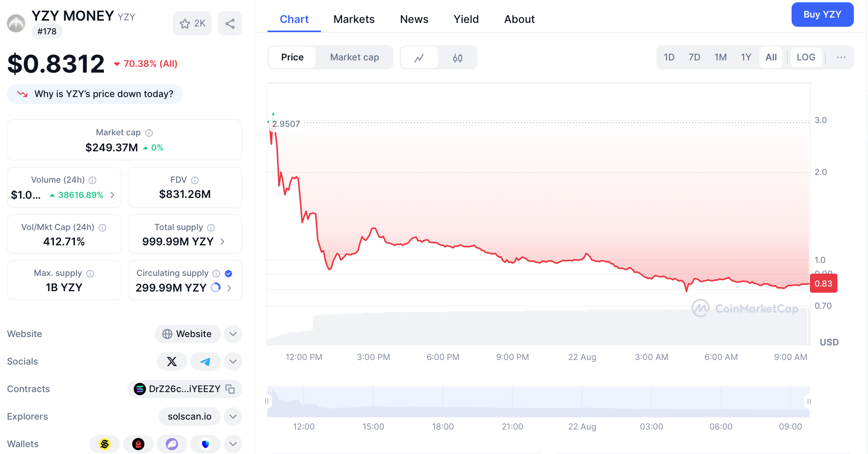Image resolution: width=868 pixels, height=454 pixels.
Task: Add YZY to watchlist via star icon
Action: tap(185, 24)
